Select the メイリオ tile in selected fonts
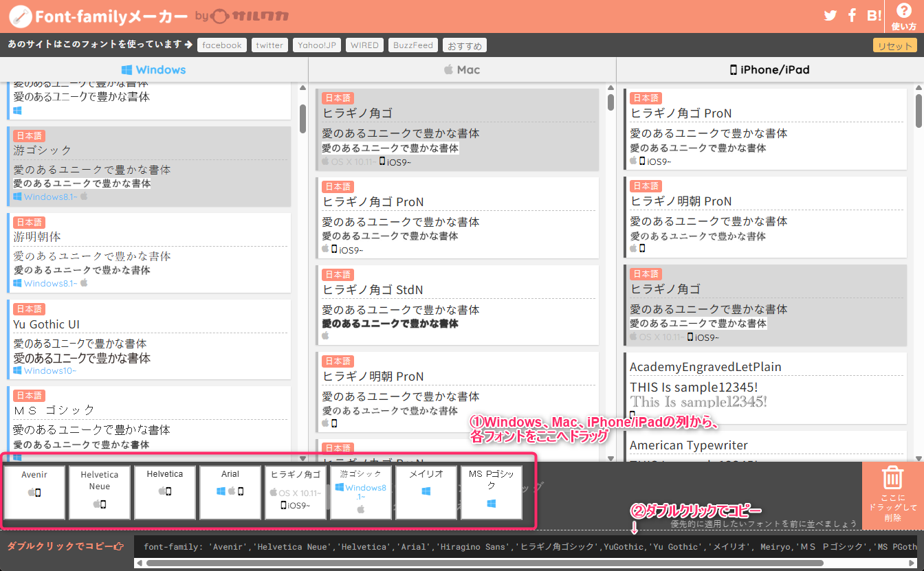The height and width of the screenshot is (571, 924). coord(426,492)
